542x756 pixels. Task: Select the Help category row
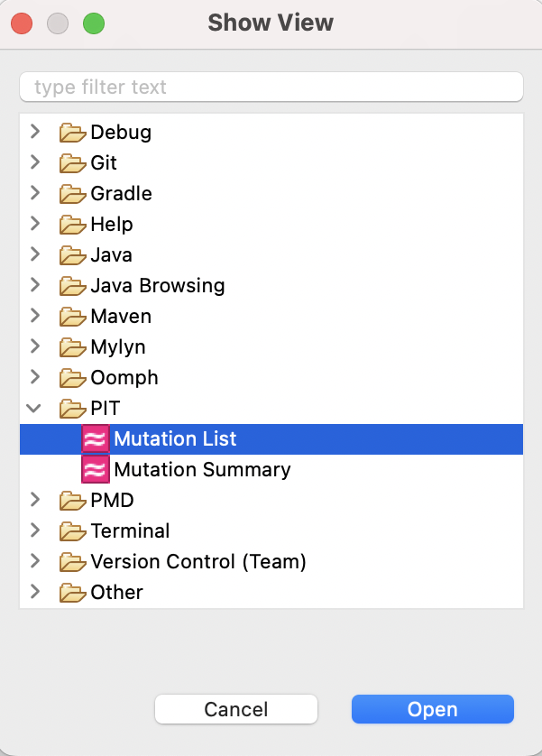(x=112, y=225)
